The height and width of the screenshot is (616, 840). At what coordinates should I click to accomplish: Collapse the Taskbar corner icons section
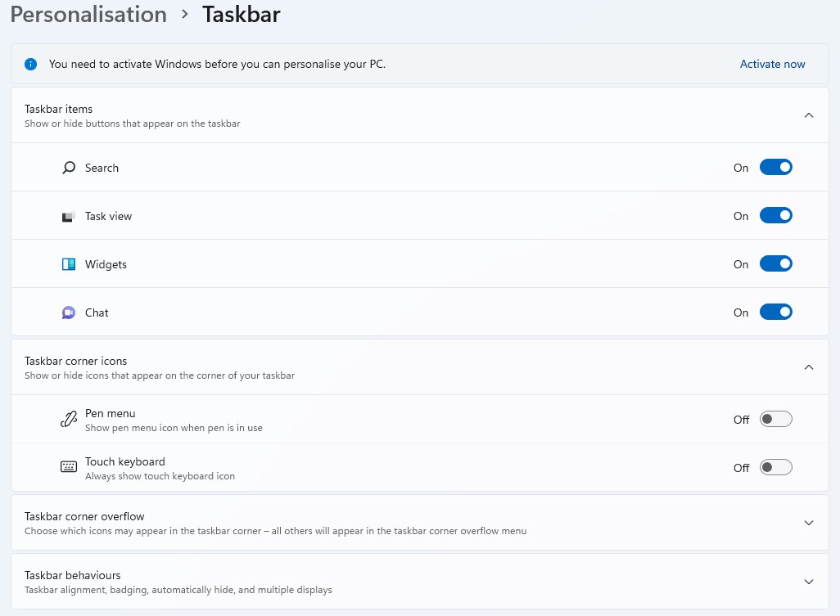(809, 367)
